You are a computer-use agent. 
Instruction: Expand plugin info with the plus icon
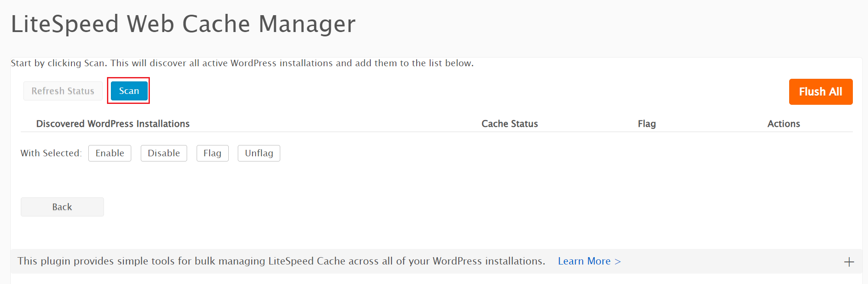849,262
